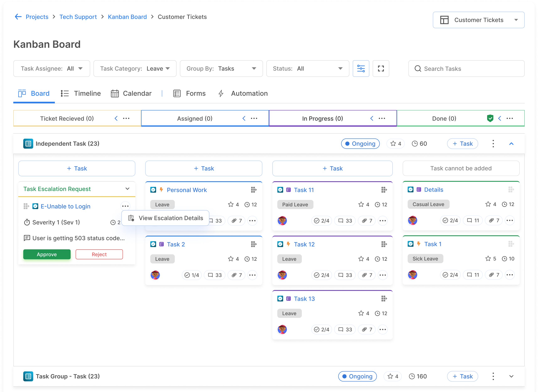This screenshot has width=538, height=392.
Task: Open Task Group vertical kebab menu
Action: (x=493, y=376)
